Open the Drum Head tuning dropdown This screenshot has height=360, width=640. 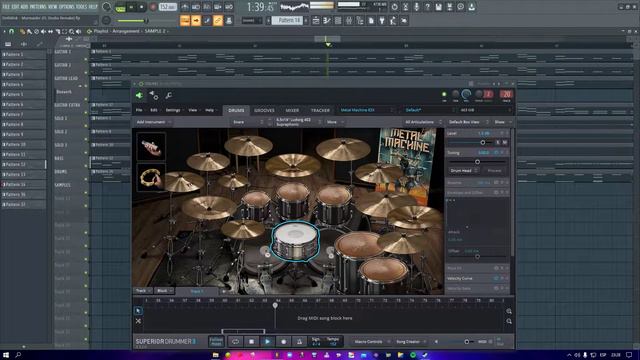click(464, 171)
